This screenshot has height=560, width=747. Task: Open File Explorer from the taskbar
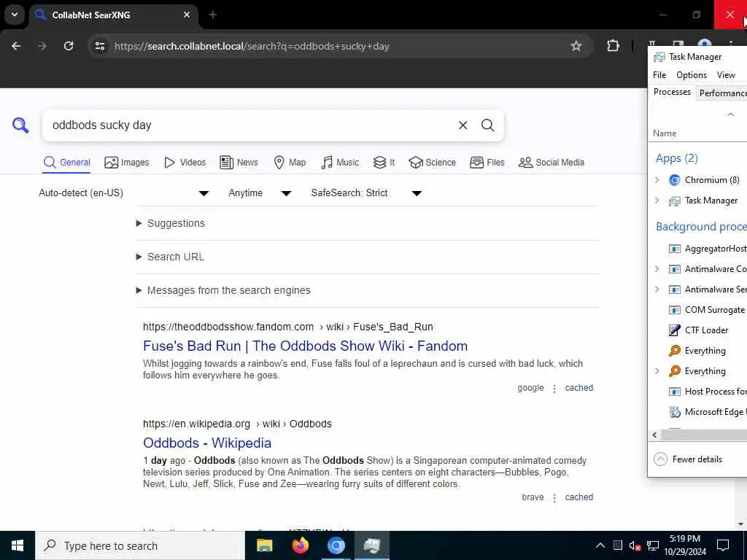(x=264, y=545)
